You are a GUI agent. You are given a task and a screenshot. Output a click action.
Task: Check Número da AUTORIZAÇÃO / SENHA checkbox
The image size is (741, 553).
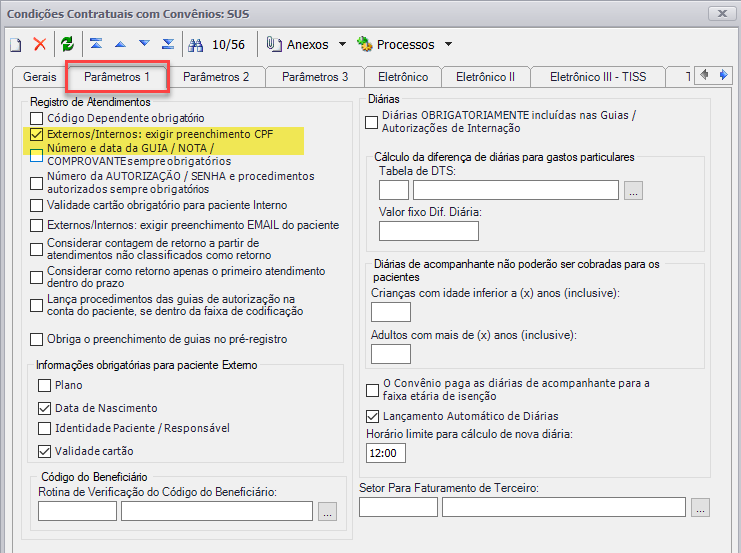[x=36, y=183]
